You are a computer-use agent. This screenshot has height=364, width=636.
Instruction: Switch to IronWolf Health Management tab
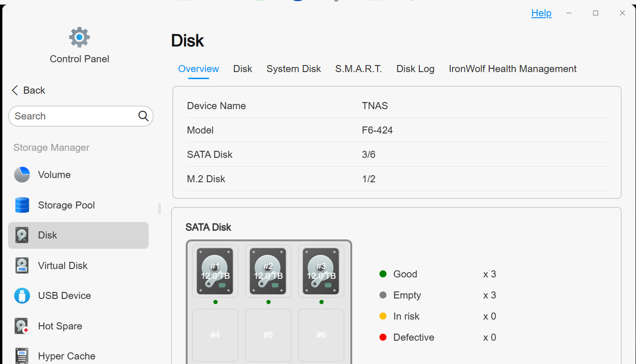pyautogui.click(x=513, y=69)
